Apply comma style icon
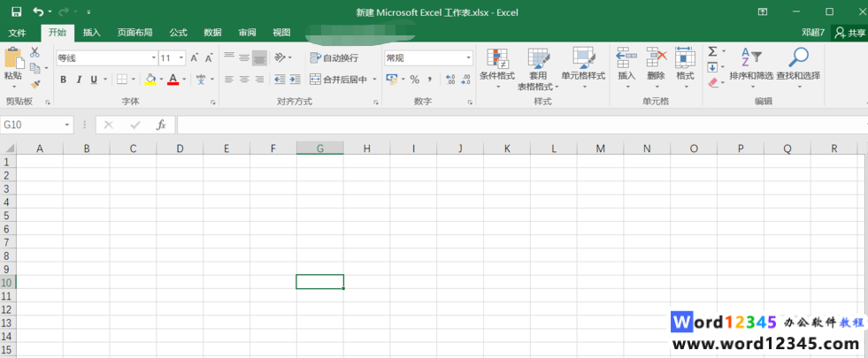 point(429,80)
